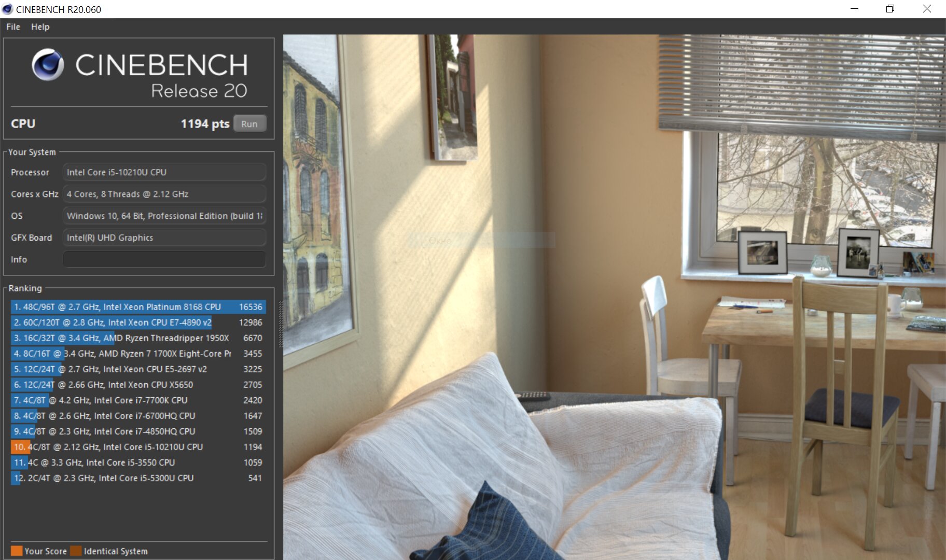946x560 pixels.
Task: Select ranking row 11 Intel Core i5-3550
Action: coord(138,463)
